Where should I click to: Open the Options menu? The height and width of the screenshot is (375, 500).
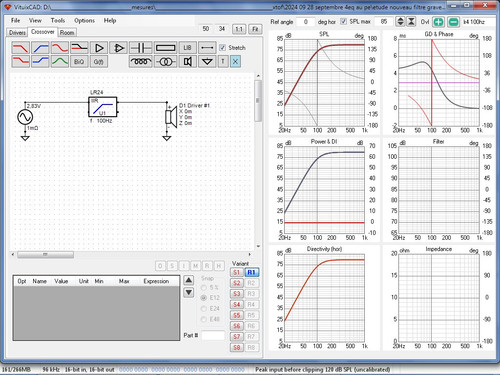(84, 20)
